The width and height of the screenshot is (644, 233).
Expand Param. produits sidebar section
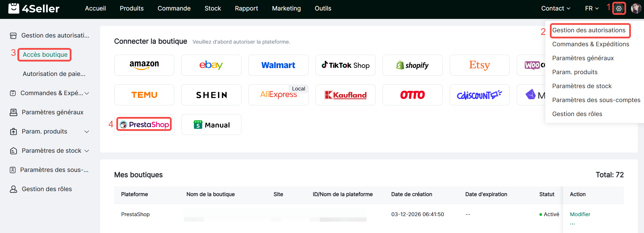[x=49, y=131]
